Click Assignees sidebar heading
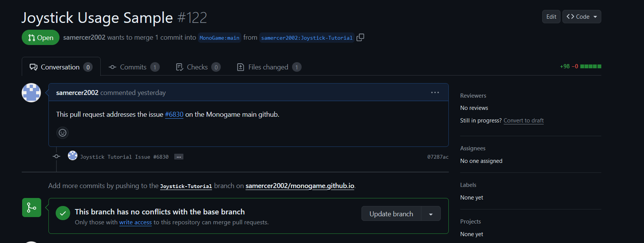 [x=473, y=148]
